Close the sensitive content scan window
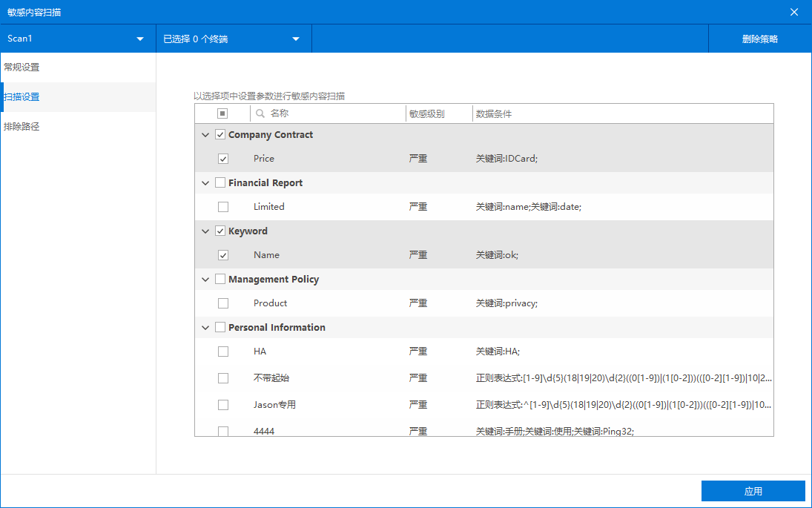The width and height of the screenshot is (812, 508). point(794,12)
